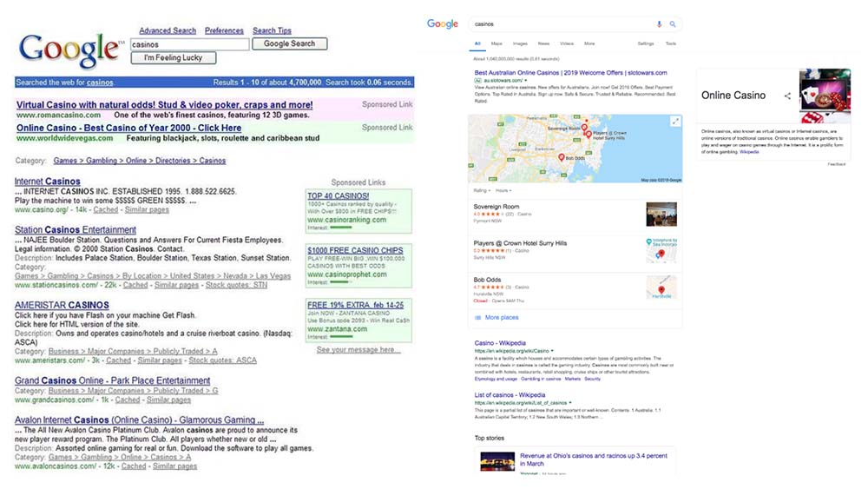Open the Games > Gambling > Online category link
The width and height of the screenshot is (868, 489).
click(140, 161)
